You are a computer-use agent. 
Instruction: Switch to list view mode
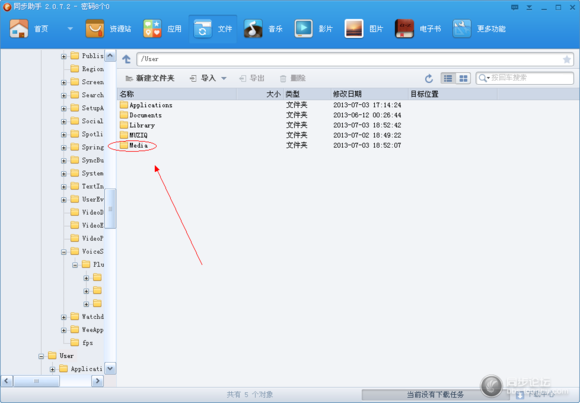coord(448,78)
